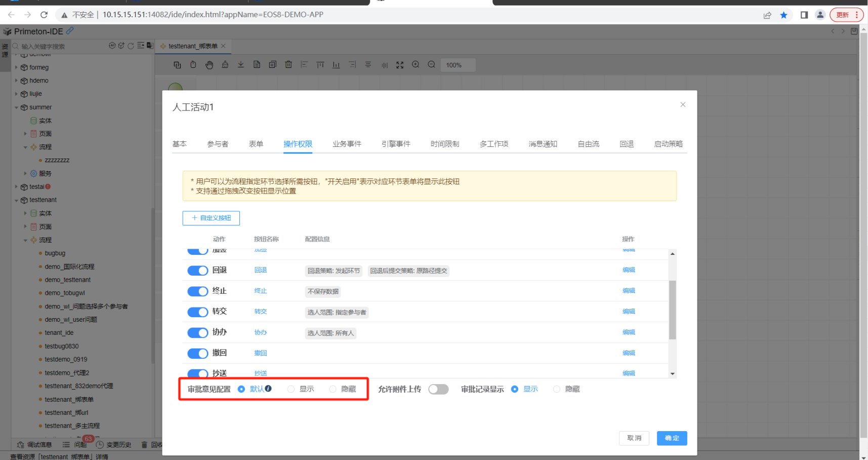Select 隐藏 radio for 审批记录显示
The width and height of the screenshot is (868, 460).
[557, 389]
